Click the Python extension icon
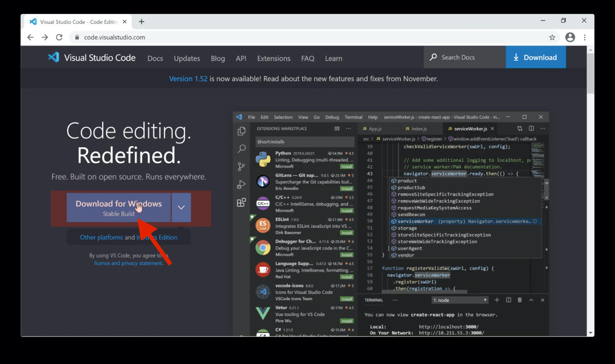 [263, 159]
